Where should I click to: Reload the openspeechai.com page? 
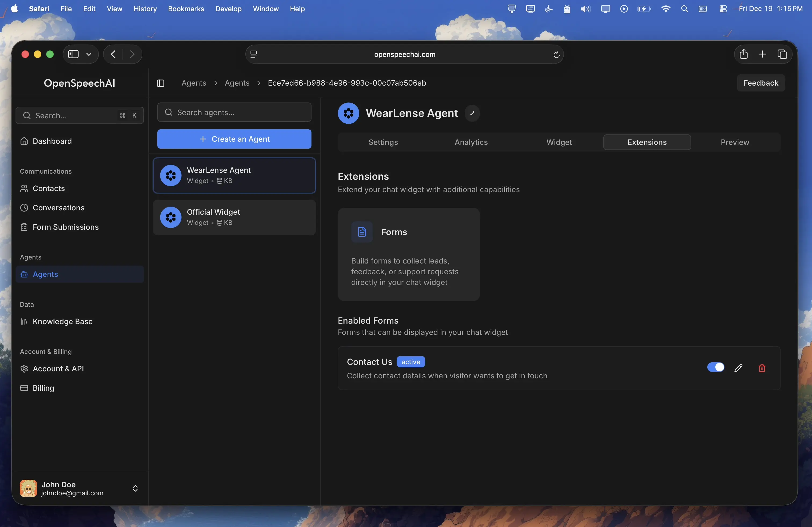pos(556,54)
